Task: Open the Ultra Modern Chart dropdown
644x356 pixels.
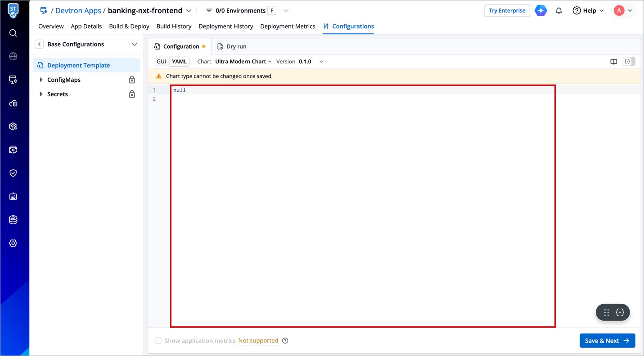Action: click(x=243, y=62)
